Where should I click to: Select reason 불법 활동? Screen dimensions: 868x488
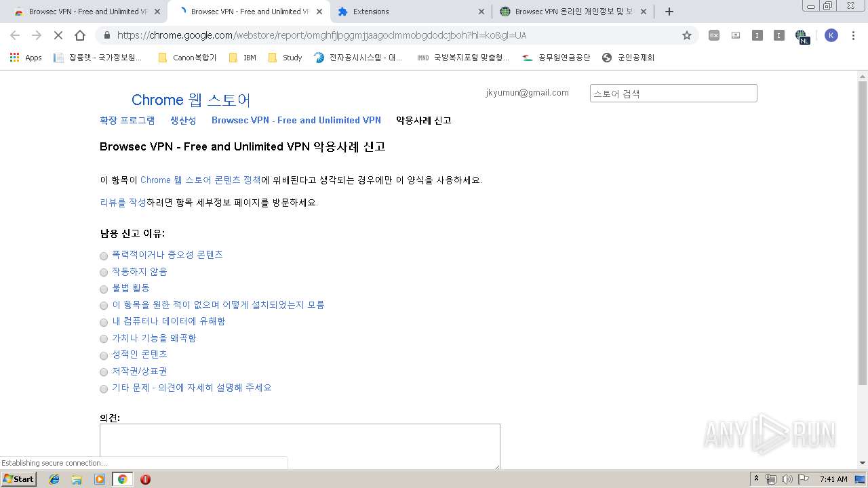(104, 289)
